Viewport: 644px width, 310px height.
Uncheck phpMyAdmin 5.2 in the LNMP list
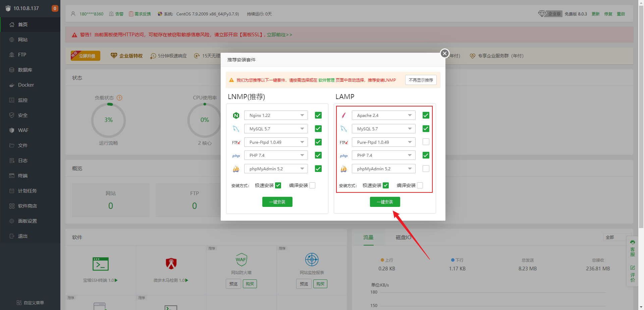318,169
